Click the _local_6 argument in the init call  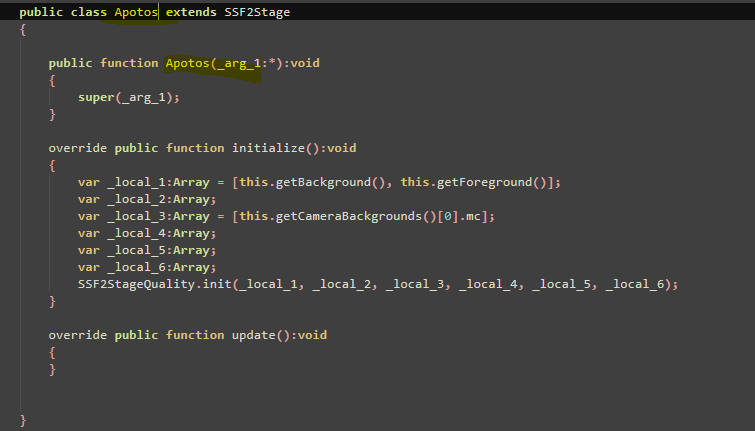click(x=635, y=284)
